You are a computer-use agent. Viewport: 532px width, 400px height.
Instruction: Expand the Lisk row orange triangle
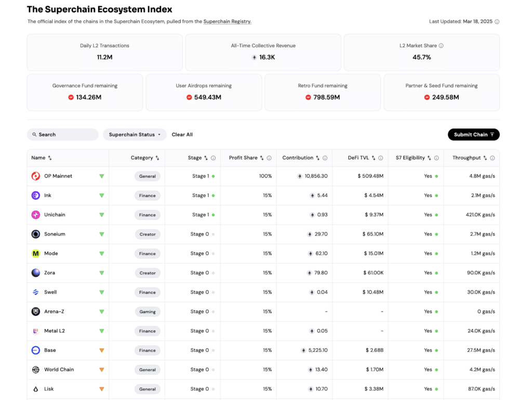coord(101,389)
